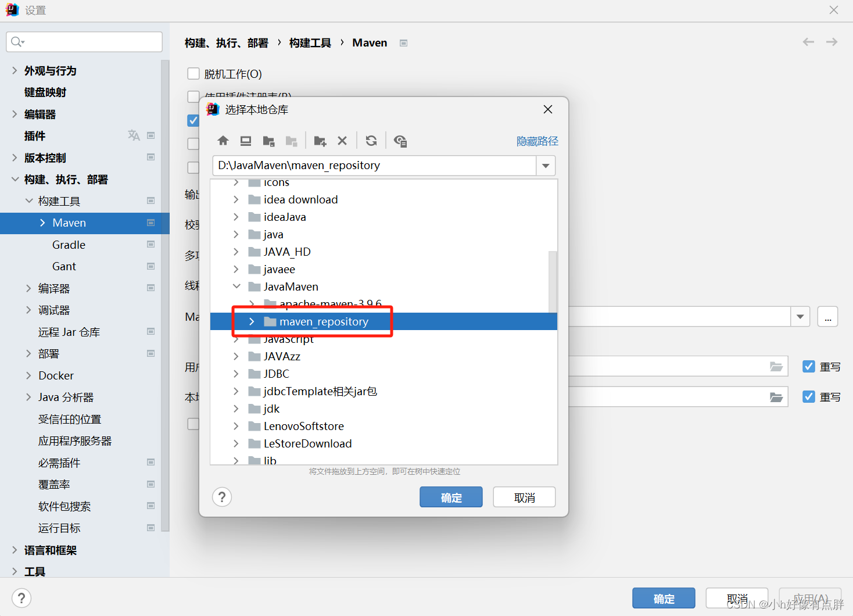Close the 选择本地仓库 dialog

[547, 109]
